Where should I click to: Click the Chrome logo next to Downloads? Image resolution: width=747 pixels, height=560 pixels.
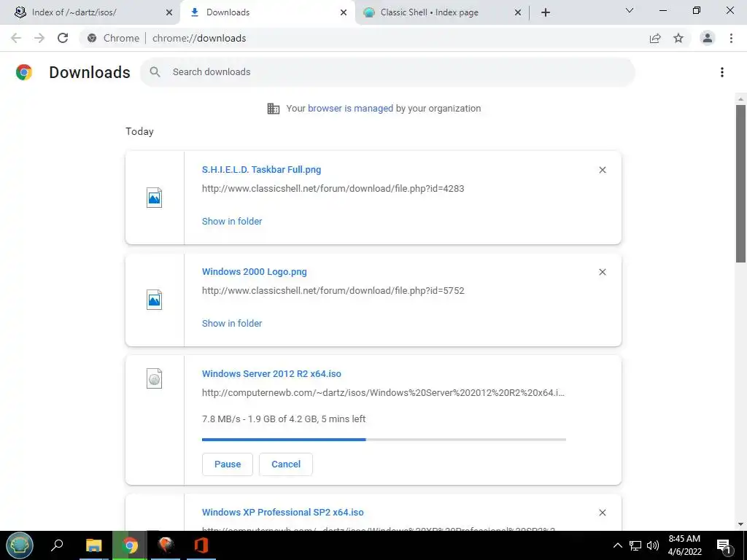[x=24, y=72]
